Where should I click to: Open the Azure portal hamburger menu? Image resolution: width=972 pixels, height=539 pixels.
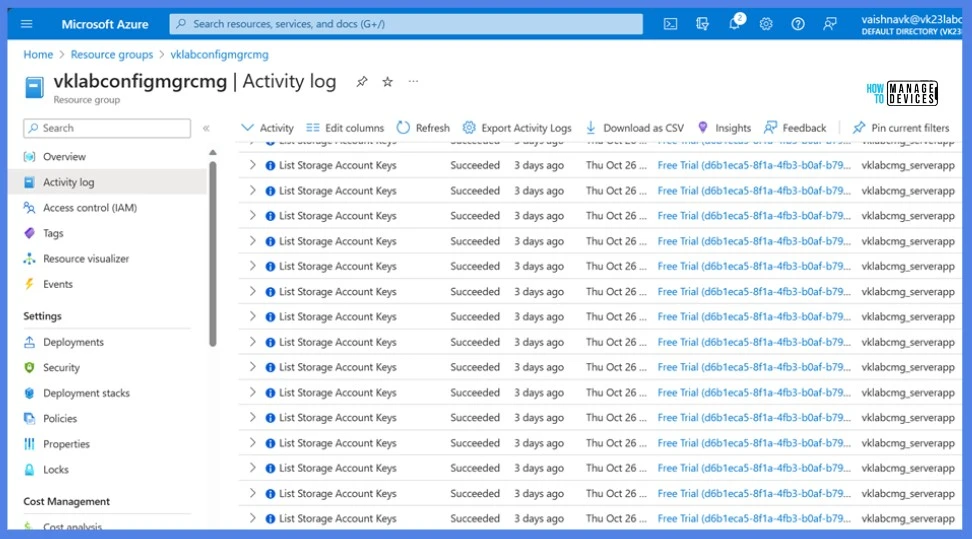[26, 24]
